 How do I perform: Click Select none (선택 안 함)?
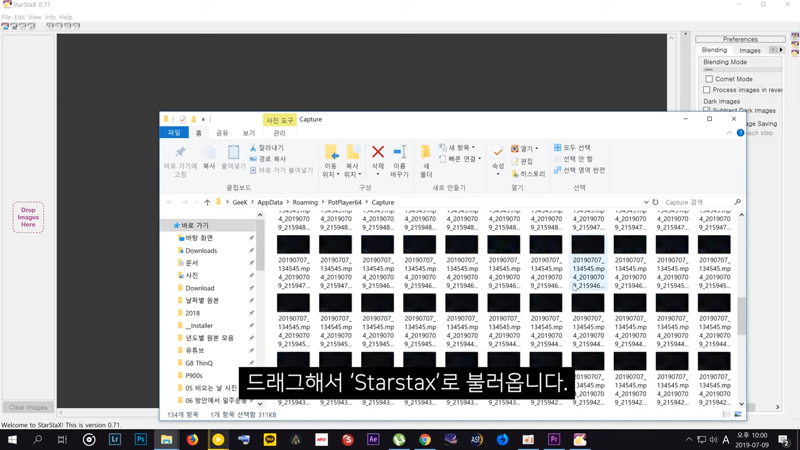[573, 159]
